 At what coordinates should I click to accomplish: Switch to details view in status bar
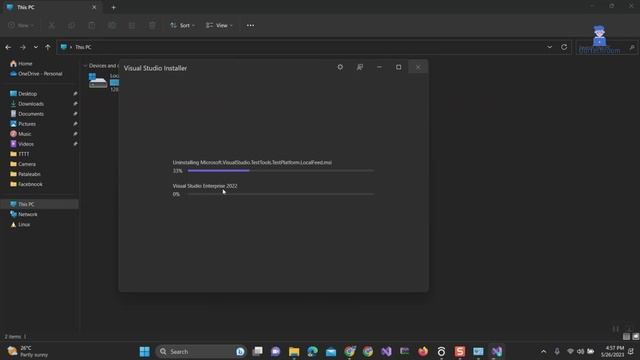(627, 337)
